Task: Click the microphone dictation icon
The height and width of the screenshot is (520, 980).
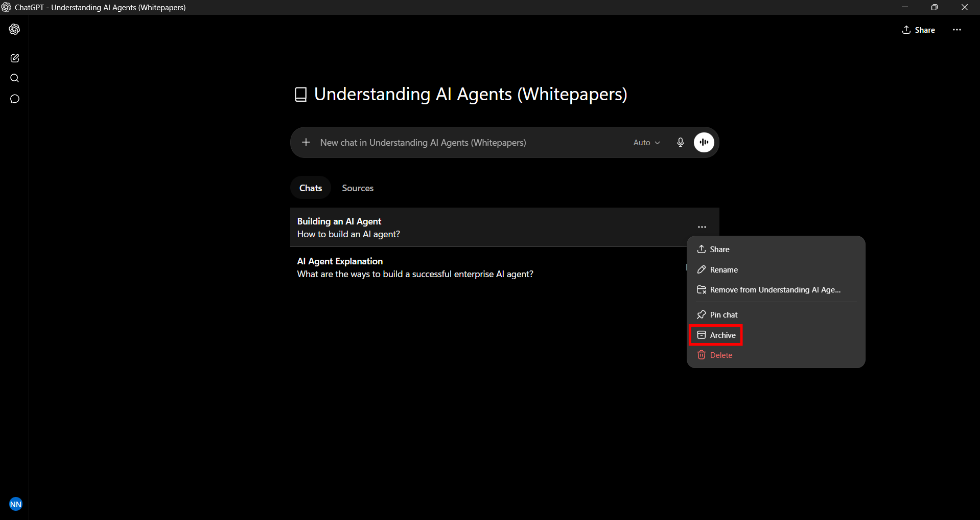Action: 681,143
